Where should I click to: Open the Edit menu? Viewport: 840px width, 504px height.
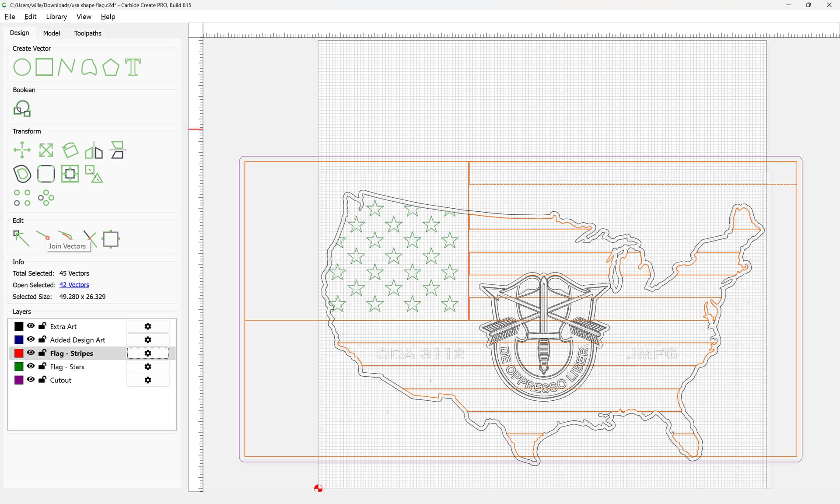pyautogui.click(x=31, y=17)
